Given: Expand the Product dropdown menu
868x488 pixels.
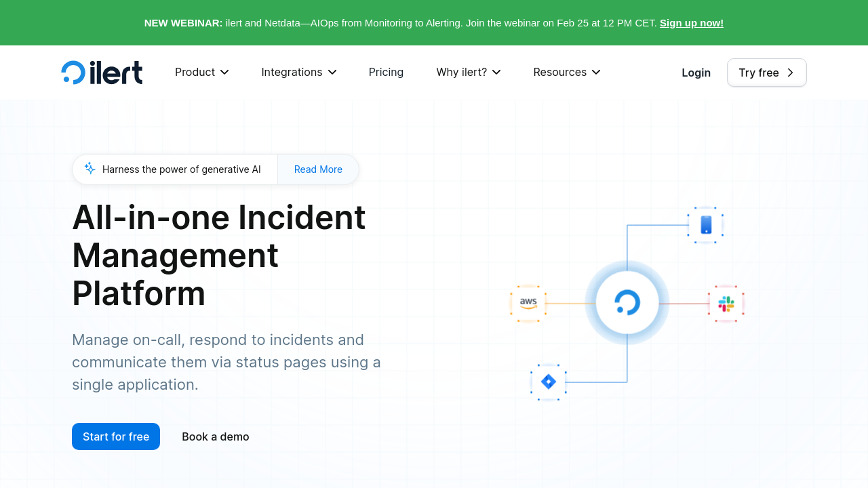Looking at the screenshot, I should click(x=201, y=73).
